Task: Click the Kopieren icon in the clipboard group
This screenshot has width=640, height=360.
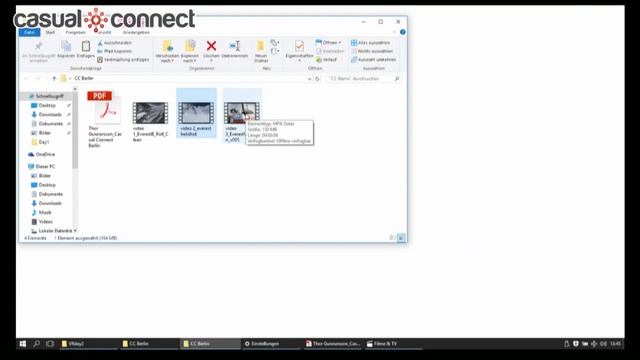Action: pos(66,46)
